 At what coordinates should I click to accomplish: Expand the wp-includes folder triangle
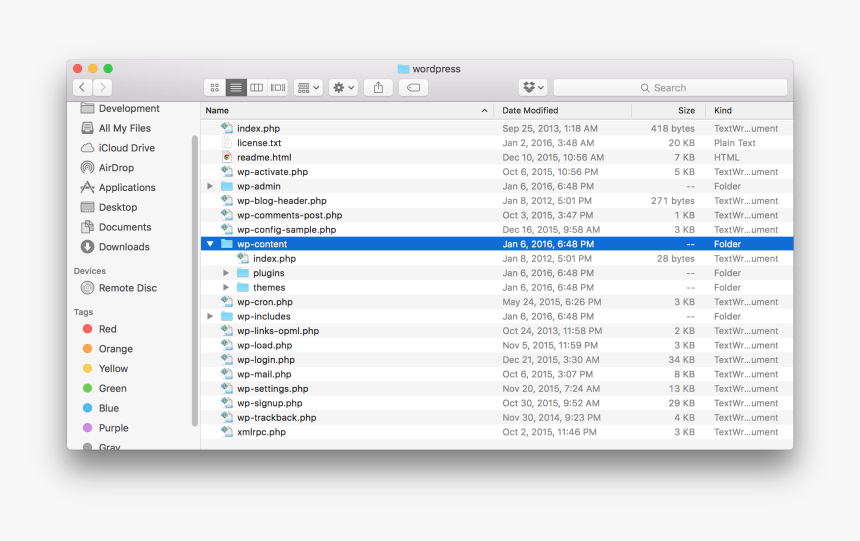[210, 316]
